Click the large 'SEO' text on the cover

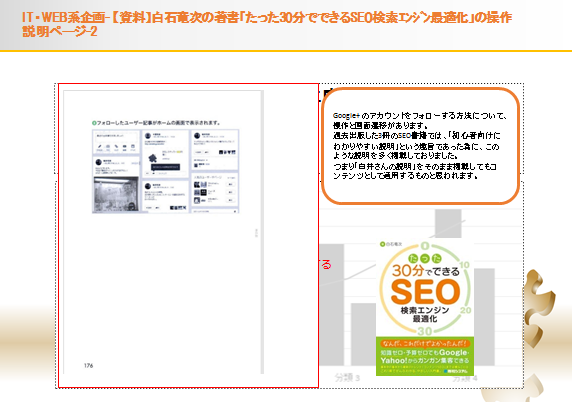tap(425, 291)
